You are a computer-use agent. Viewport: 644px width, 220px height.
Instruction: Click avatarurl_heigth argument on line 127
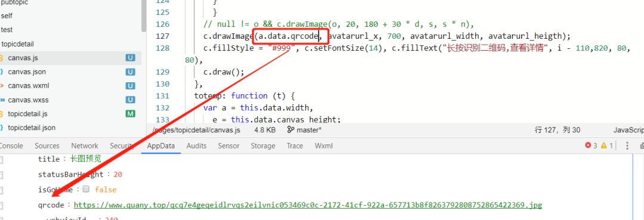(524, 36)
